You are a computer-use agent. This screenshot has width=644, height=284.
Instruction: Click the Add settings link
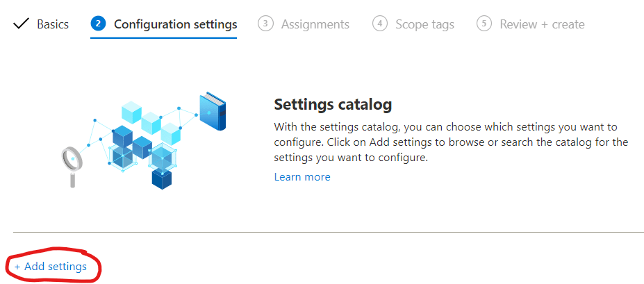tap(51, 267)
